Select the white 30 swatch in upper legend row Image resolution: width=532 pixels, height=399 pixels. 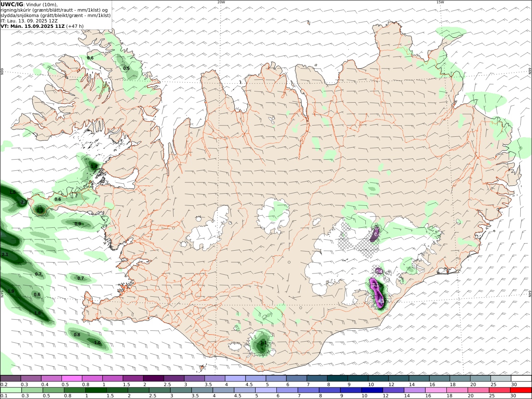point(522,378)
